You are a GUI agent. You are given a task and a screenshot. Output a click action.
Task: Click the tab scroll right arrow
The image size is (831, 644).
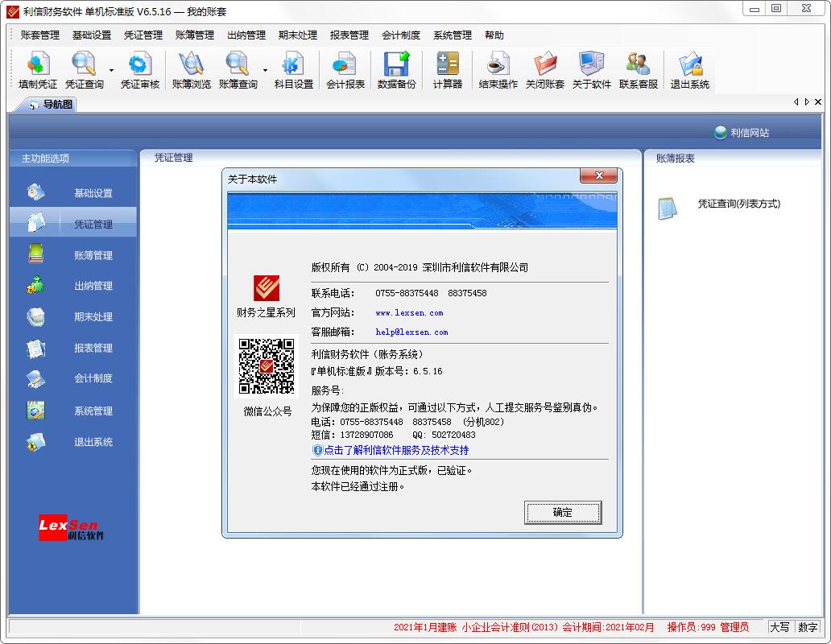click(x=807, y=101)
